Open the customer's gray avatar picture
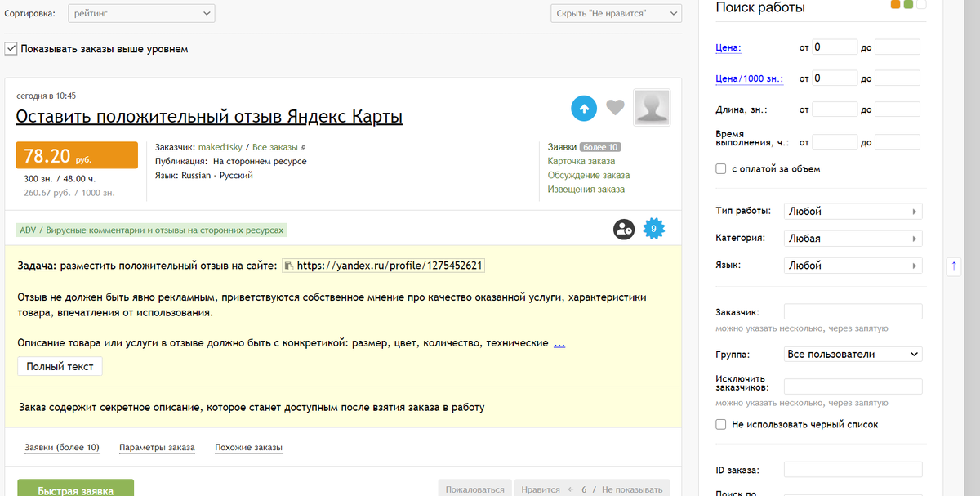Screen dimensions: 980x496 point(652,108)
